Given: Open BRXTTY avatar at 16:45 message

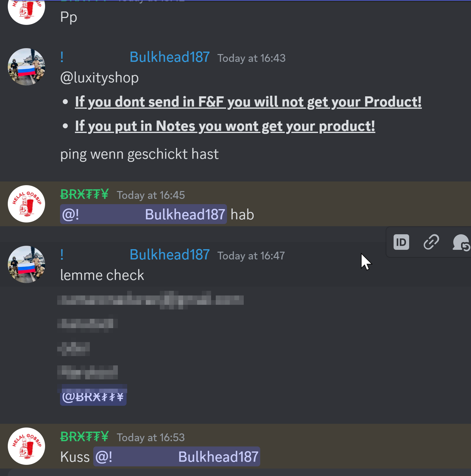Looking at the screenshot, I should pos(26,204).
